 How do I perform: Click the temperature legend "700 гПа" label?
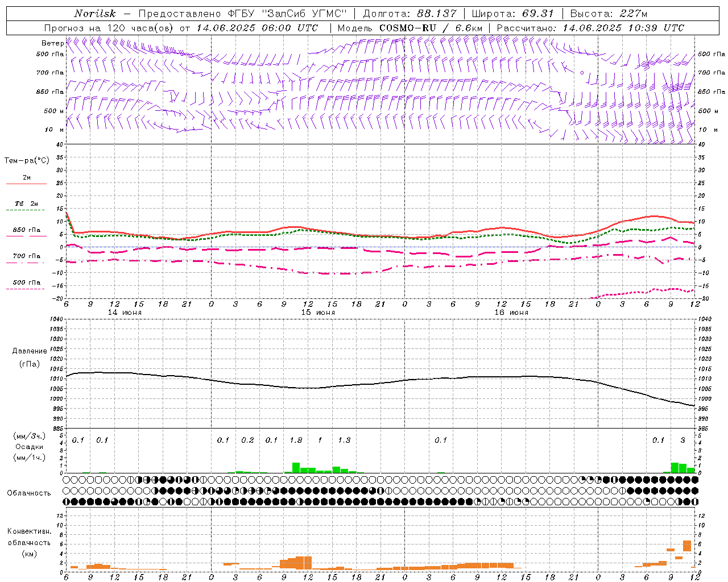pyautogui.click(x=27, y=256)
